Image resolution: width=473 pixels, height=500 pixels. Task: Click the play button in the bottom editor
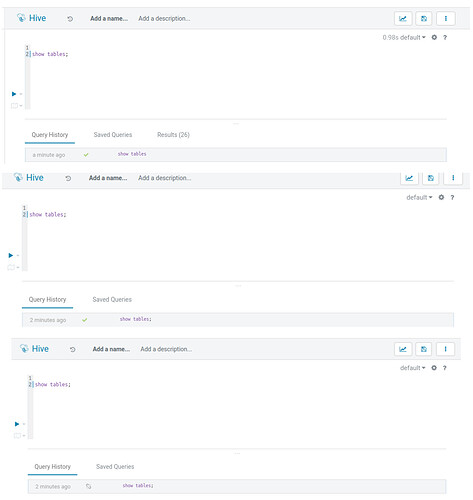pyautogui.click(x=17, y=424)
